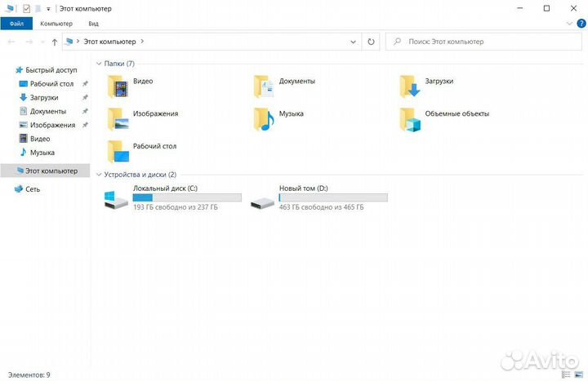The width and height of the screenshot is (588, 381).
Task: Open the Компьютер ribbon tab
Action: (x=56, y=24)
